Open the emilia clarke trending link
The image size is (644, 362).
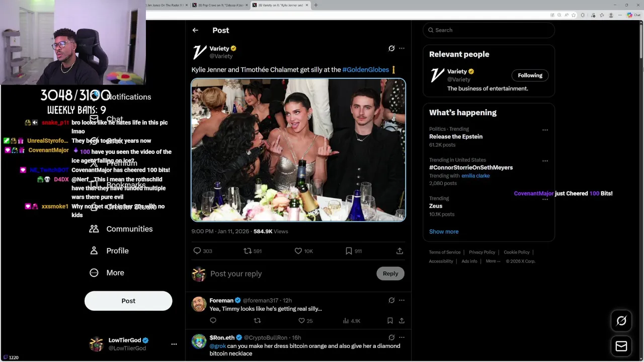[x=475, y=176]
